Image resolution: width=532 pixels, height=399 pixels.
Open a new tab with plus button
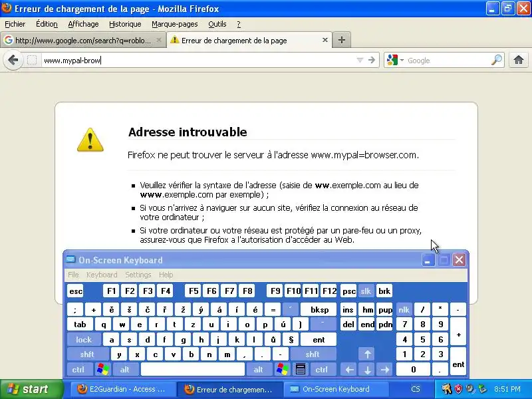(x=342, y=40)
